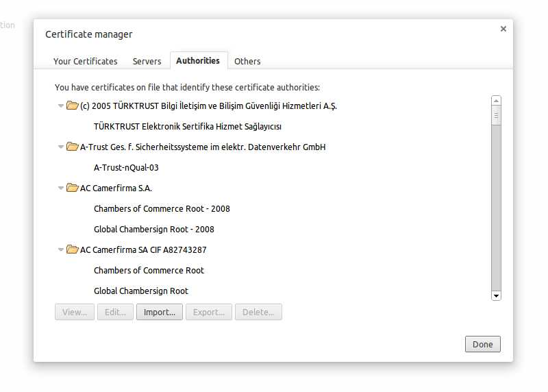Click the scrollbar down arrow
548x392 pixels.
point(496,296)
